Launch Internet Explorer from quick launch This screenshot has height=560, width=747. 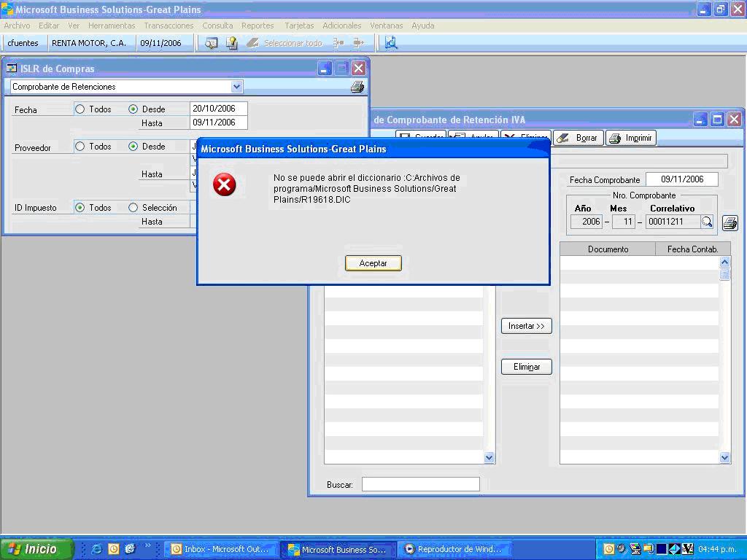pyautogui.click(x=96, y=549)
